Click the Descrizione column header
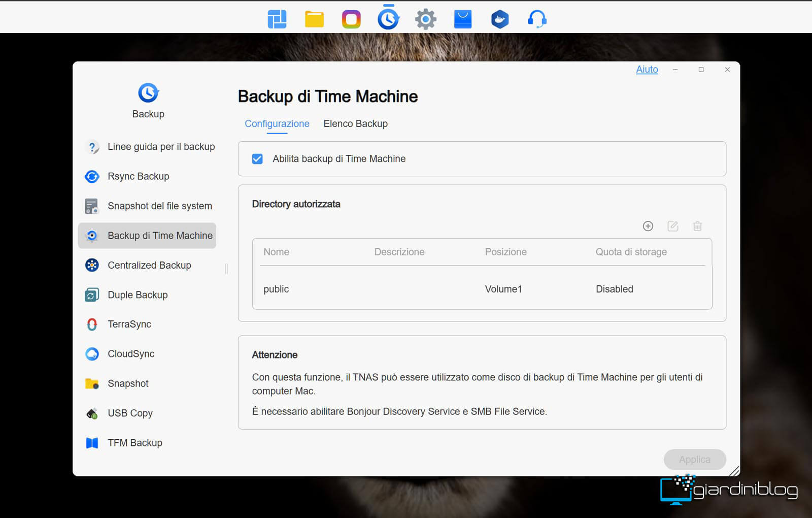 [x=399, y=252]
